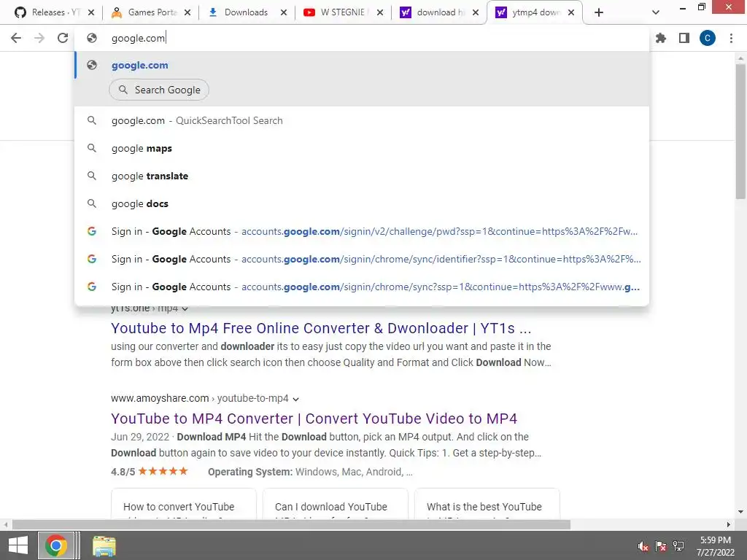Expand the tab search chevron
The width and height of the screenshot is (747, 560).
[656, 12]
